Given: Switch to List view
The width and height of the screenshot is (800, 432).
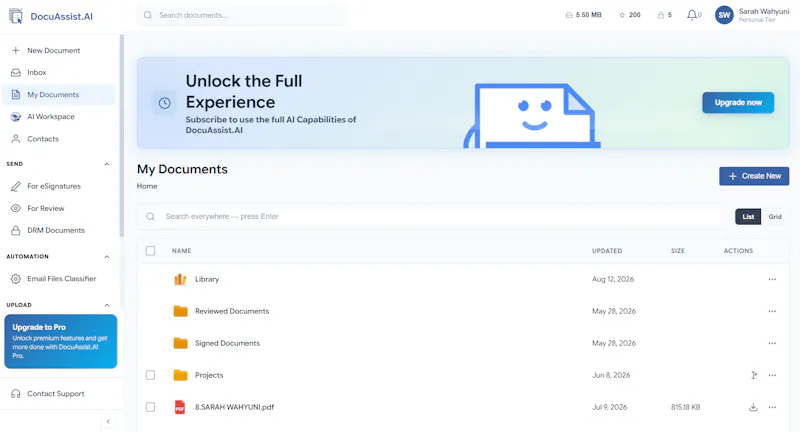Looking at the screenshot, I should click(748, 217).
